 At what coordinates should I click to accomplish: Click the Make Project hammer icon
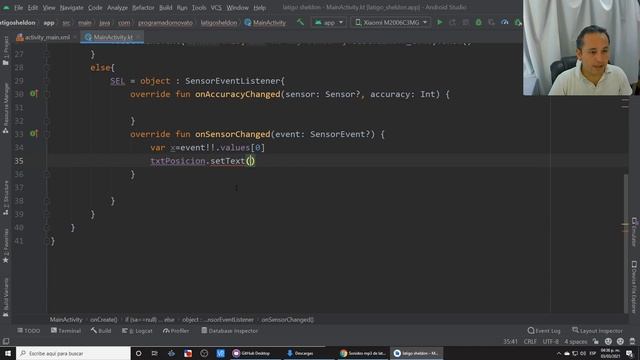300,22
